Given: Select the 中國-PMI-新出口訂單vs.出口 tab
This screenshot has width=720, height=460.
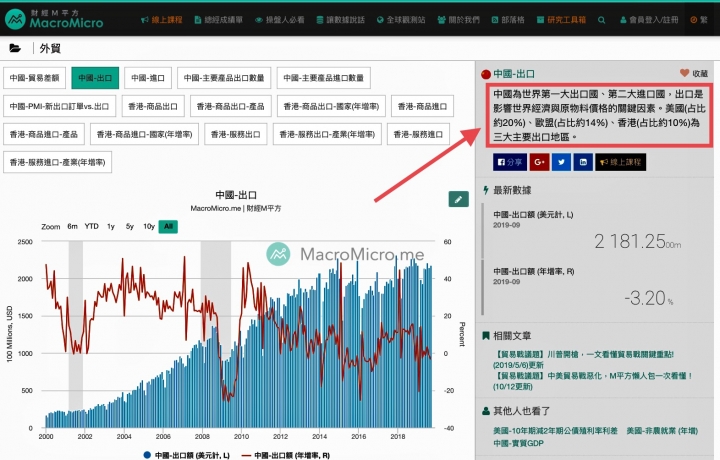Looking at the screenshot, I should tap(59, 106).
